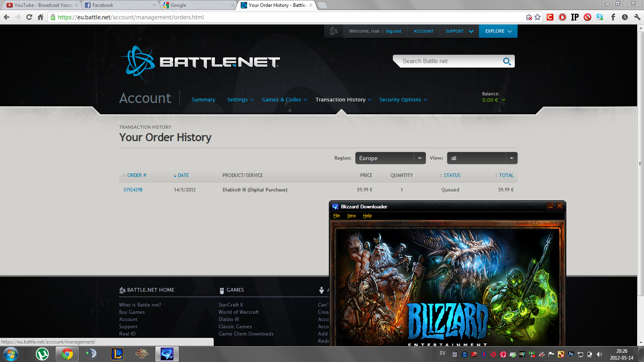
Task: Click Blizzard Downloader icon in the taskbar
Action: (x=167, y=354)
